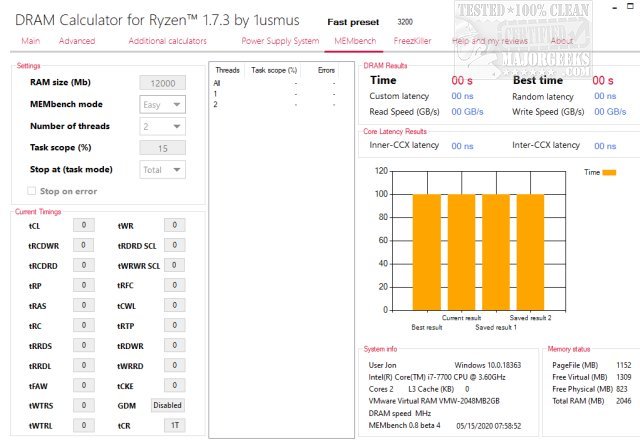Switch to the Advanced tab
The image size is (640, 448).
77,41
